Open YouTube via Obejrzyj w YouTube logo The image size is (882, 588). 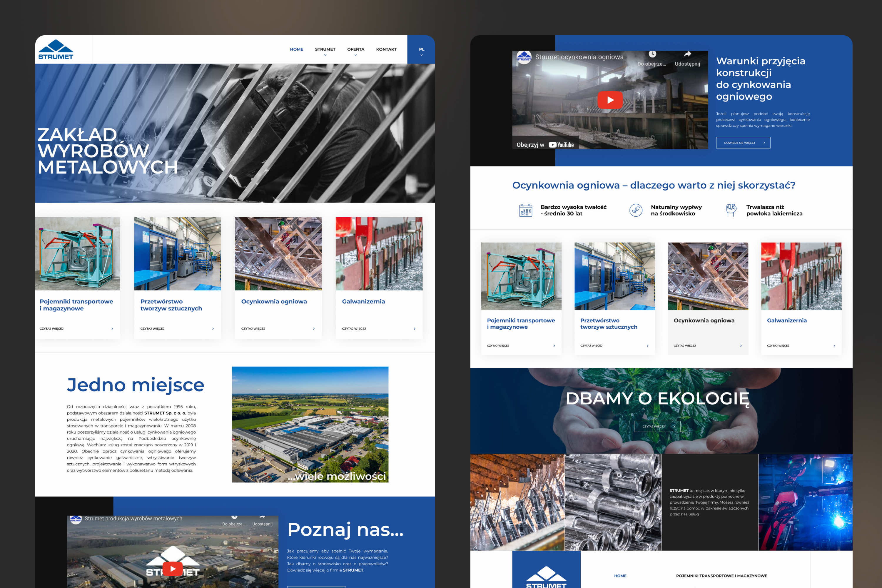click(561, 145)
